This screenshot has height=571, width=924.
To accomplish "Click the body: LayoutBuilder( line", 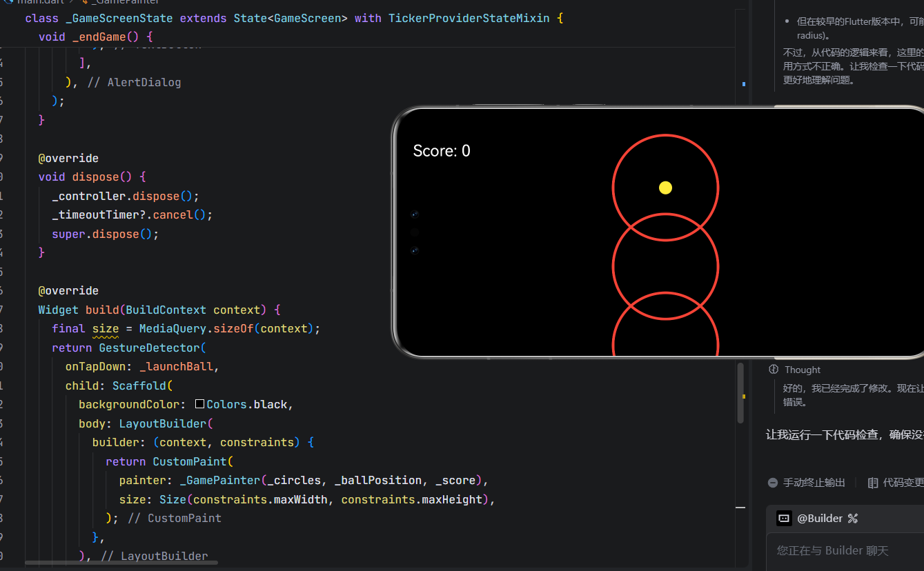I will (x=147, y=423).
